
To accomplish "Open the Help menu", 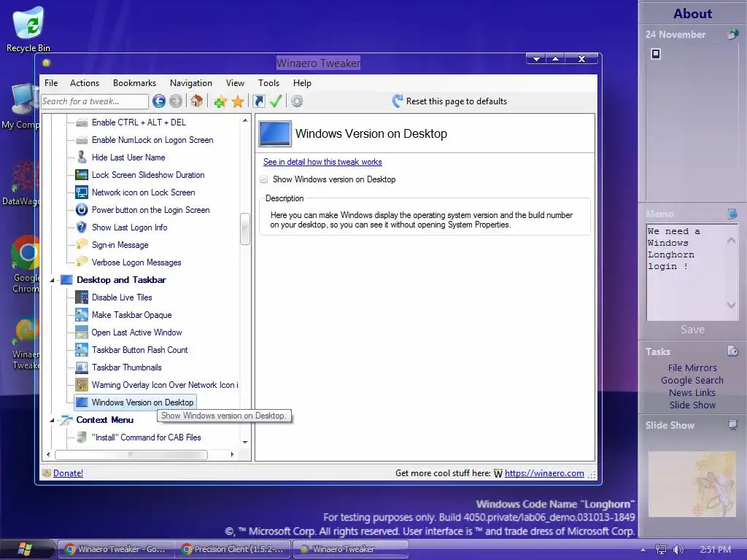I will tap(302, 83).
